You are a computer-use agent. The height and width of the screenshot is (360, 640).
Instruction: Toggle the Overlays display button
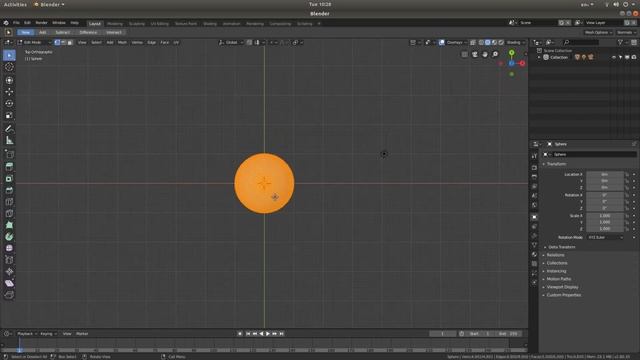pos(442,42)
